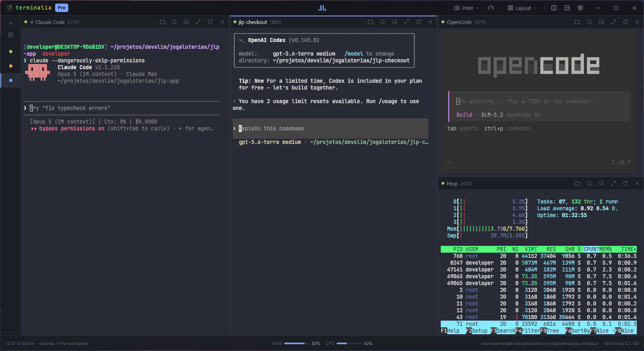
Task: Pop out the OpenCode pane
Action: point(601,22)
